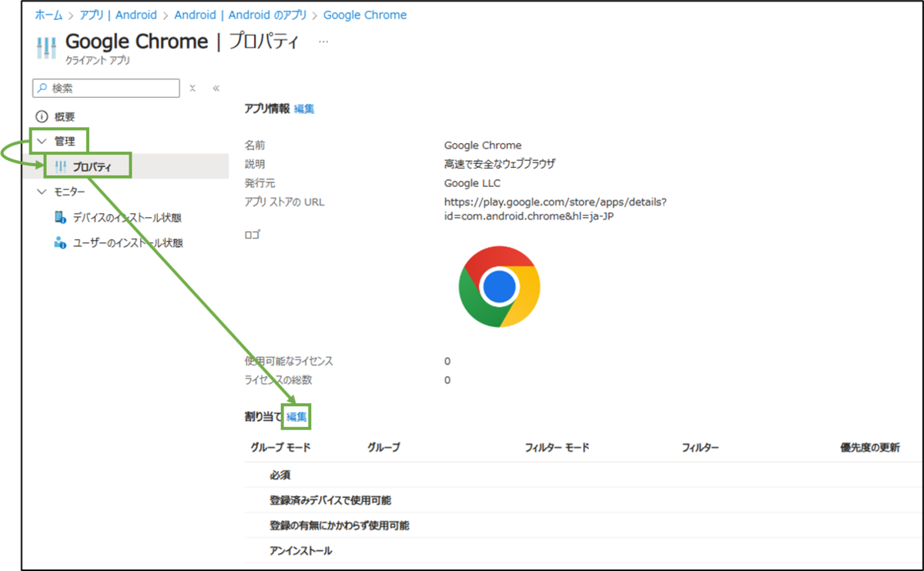Collapse the モニター section chevron
This screenshot has height=571, width=924.
tap(42, 192)
